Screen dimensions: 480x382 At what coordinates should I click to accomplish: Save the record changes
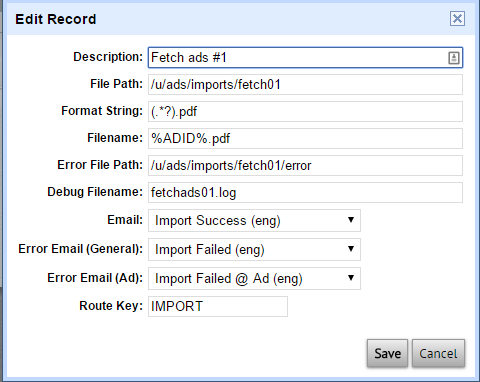pyautogui.click(x=387, y=354)
